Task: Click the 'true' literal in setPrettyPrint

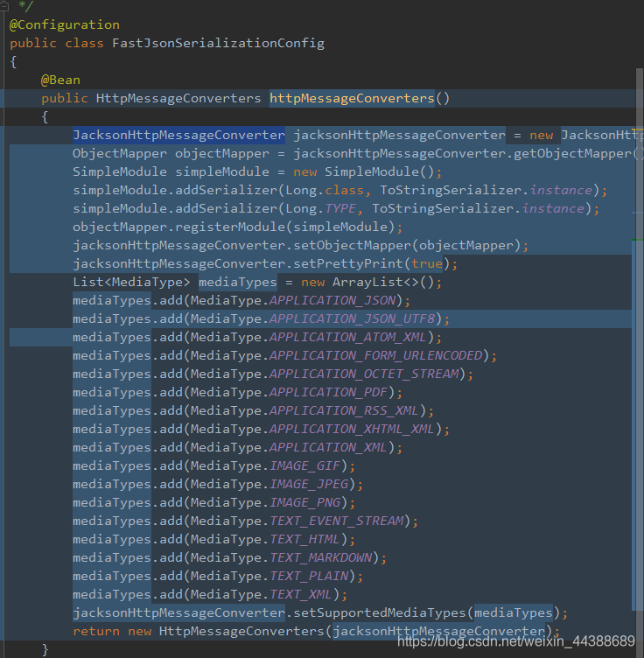Action: (x=427, y=263)
